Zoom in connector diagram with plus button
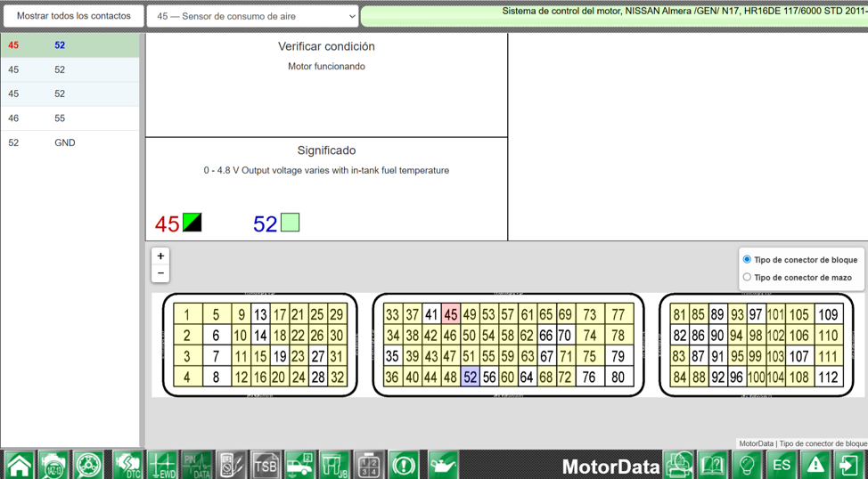Screen dimensions: 868x479 [x=160, y=256]
